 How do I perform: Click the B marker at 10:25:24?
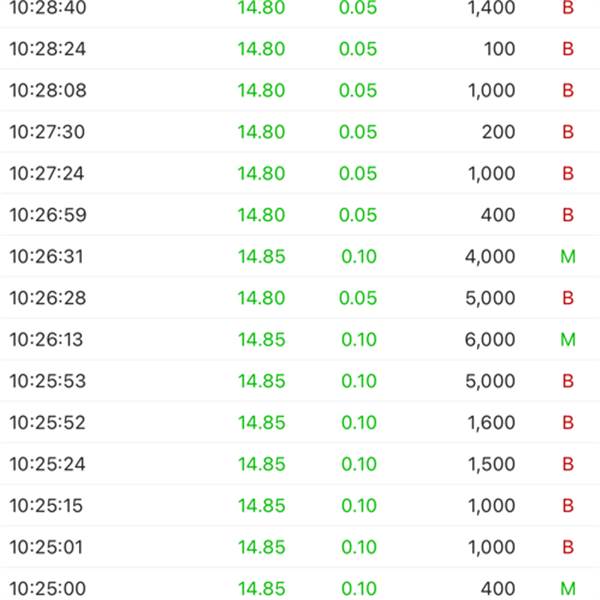click(x=568, y=464)
